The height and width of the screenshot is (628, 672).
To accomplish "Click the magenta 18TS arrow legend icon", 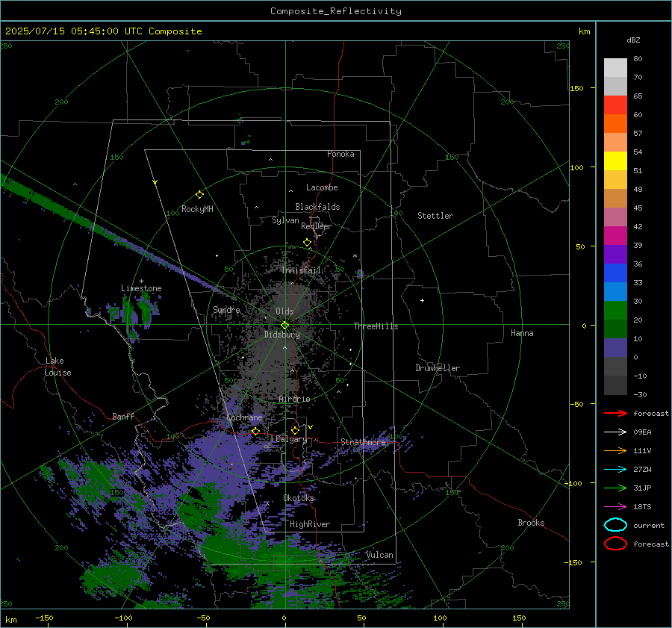I will coord(615,507).
